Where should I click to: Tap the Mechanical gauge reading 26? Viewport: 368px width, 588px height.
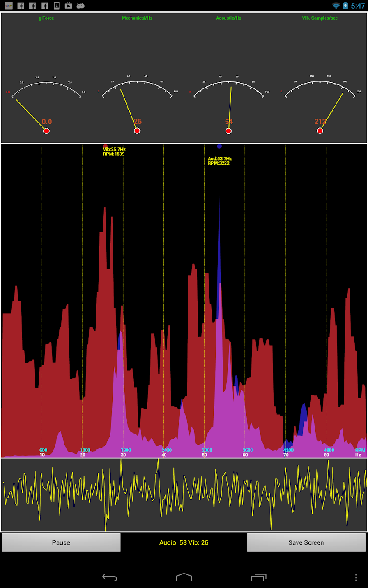138,122
